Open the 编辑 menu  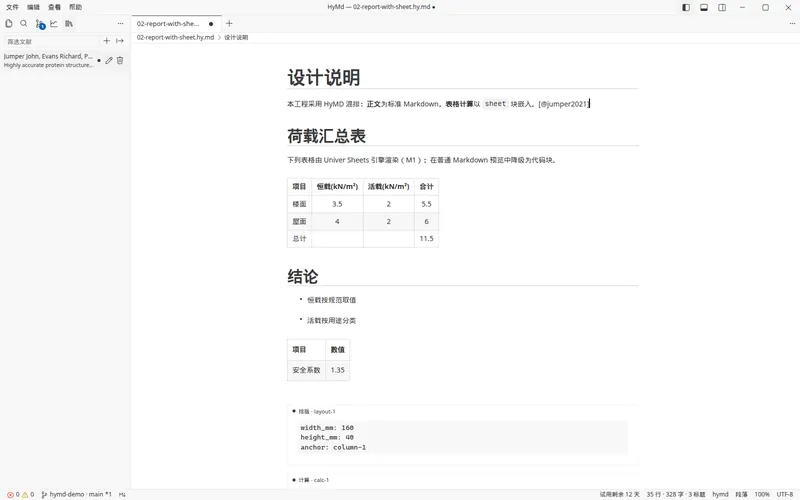tap(33, 7)
